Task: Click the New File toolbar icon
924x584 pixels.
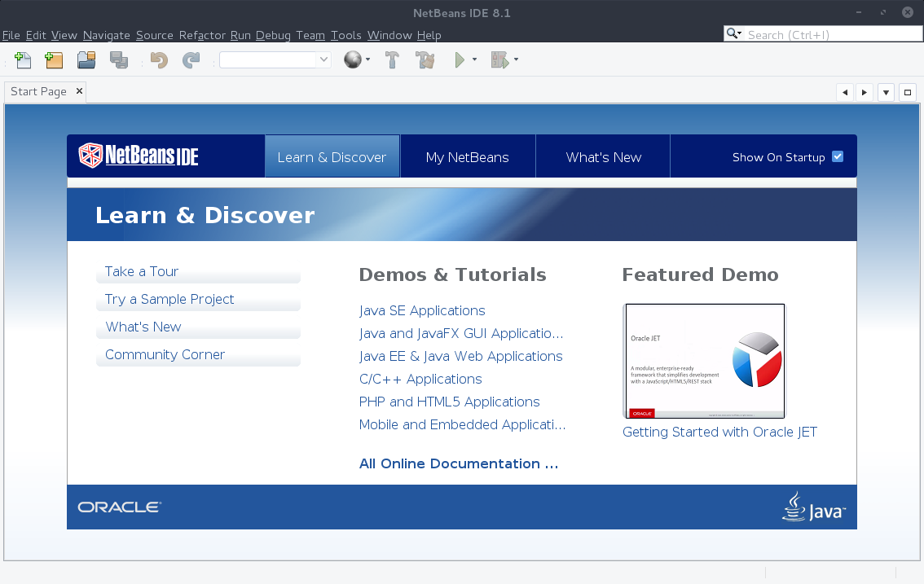Action: pyautogui.click(x=22, y=59)
